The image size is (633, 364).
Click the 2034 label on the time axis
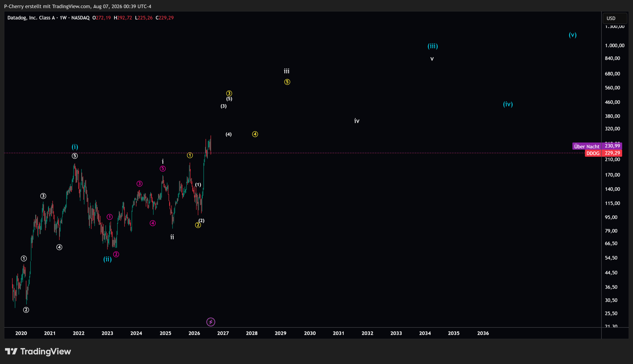tap(425, 333)
